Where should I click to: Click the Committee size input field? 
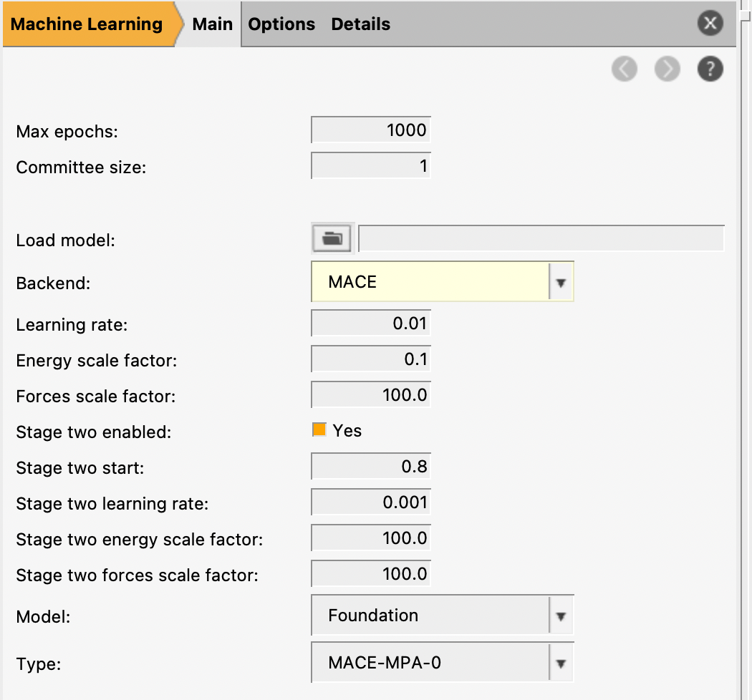click(x=371, y=167)
